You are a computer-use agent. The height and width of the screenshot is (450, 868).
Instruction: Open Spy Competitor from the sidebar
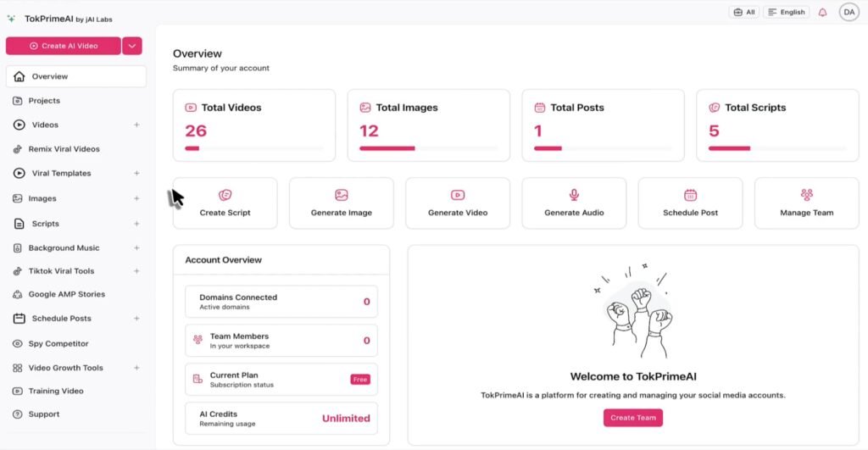click(x=58, y=344)
